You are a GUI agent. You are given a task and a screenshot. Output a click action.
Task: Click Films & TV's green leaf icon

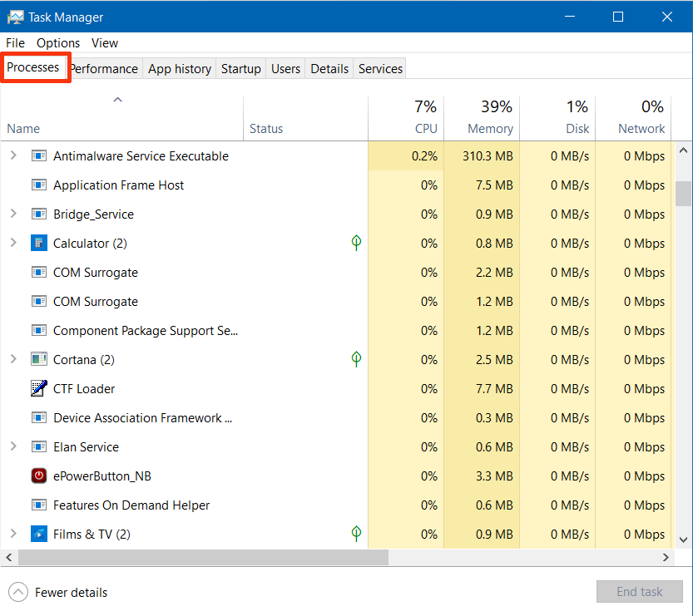(x=356, y=534)
